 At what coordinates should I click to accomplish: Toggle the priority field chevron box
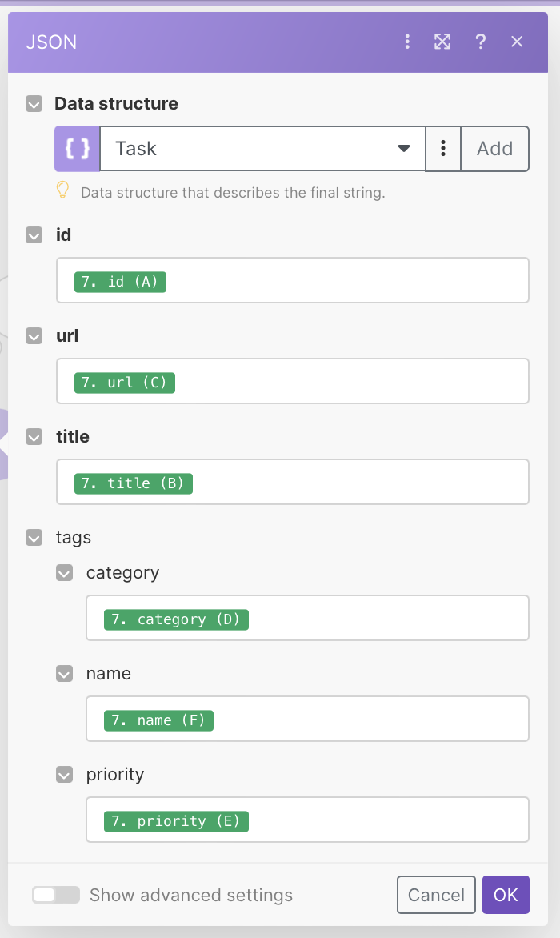65,775
